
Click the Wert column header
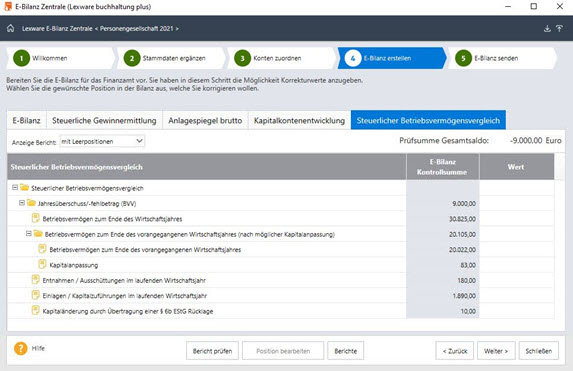516,167
